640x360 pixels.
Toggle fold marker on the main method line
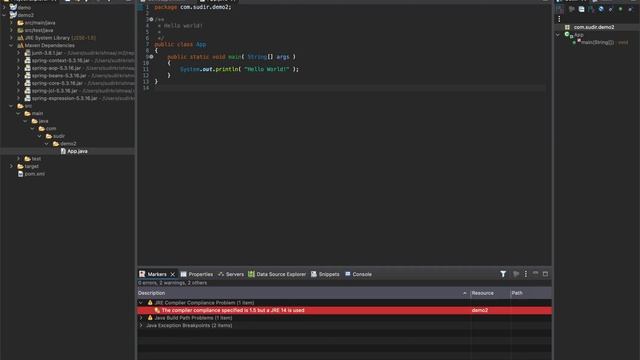(x=151, y=57)
